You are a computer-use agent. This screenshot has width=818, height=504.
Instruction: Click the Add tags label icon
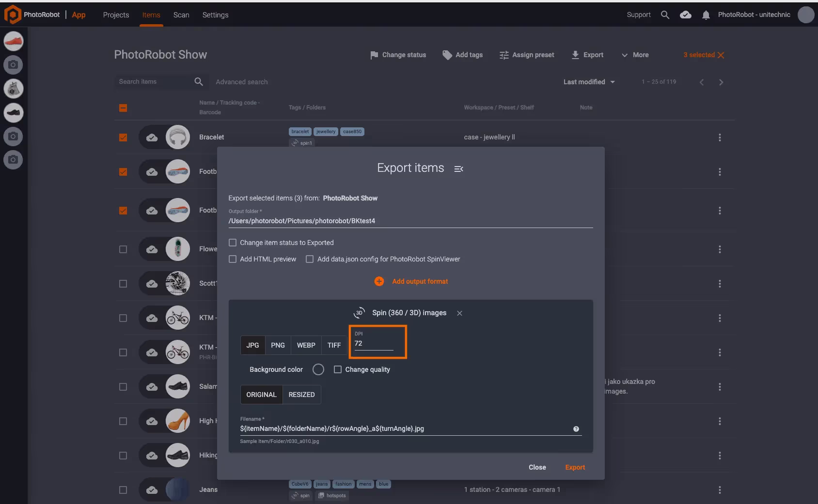tap(447, 55)
